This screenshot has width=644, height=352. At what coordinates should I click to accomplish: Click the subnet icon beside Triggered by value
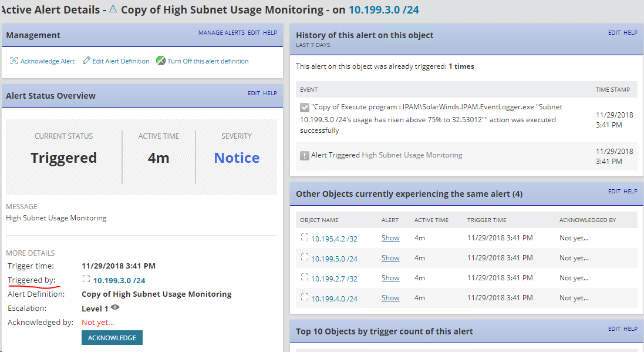(x=86, y=279)
